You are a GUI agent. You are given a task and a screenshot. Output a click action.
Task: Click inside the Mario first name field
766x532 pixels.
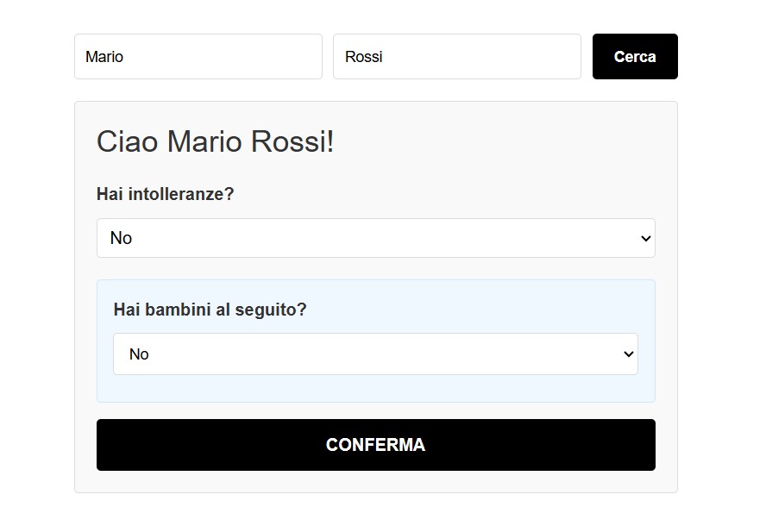tap(198, 56)
